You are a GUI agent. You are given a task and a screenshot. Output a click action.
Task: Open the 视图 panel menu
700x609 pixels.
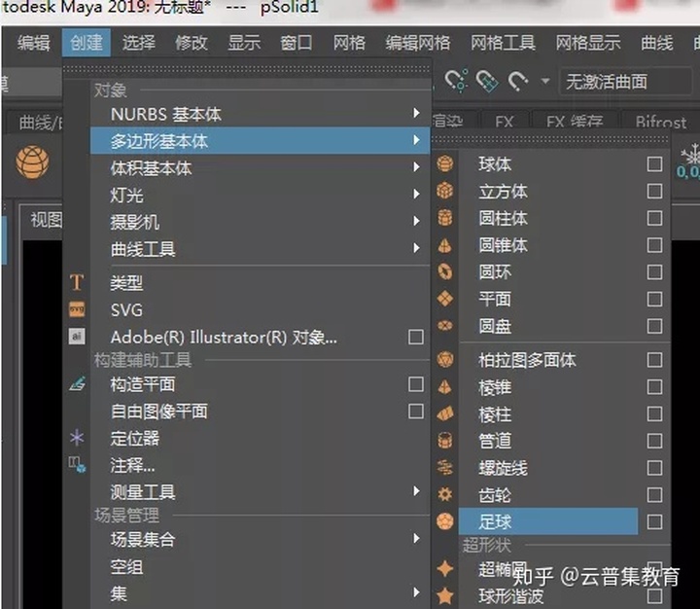46,220
